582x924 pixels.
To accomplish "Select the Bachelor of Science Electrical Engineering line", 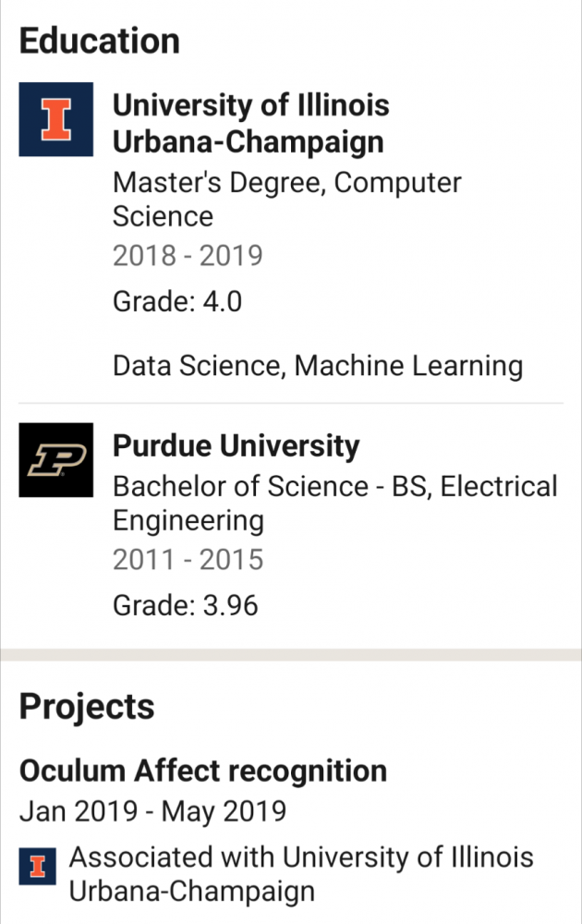I will (x=334, y=503).
